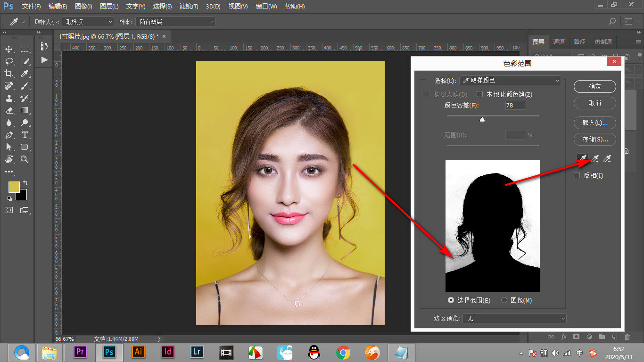
Task: Select the 图像 radio button
Action: pyautogui.click(x=504, y=300)
